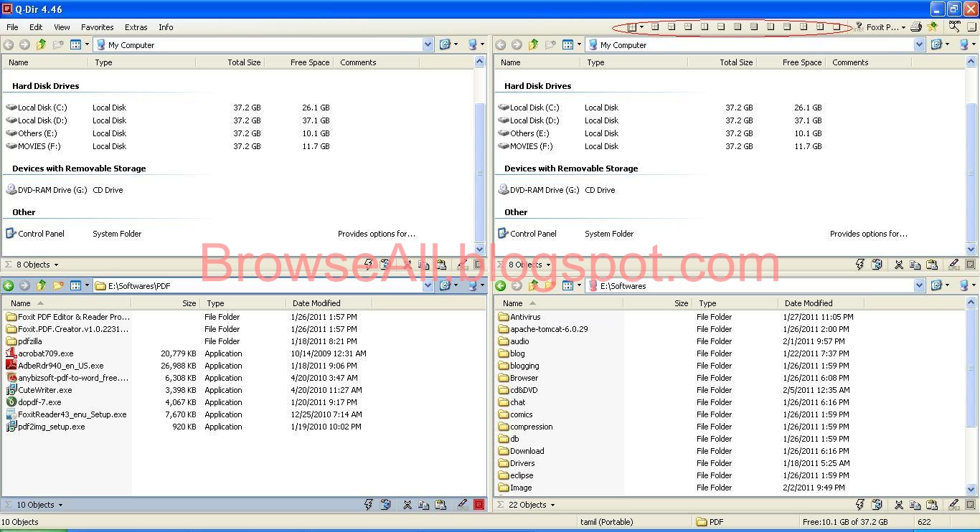Viewport: 980px width, 532px height.
Task: Copy using icon in 10 Objects status bar
Action: pyautogui.click(x=424, y=505)
